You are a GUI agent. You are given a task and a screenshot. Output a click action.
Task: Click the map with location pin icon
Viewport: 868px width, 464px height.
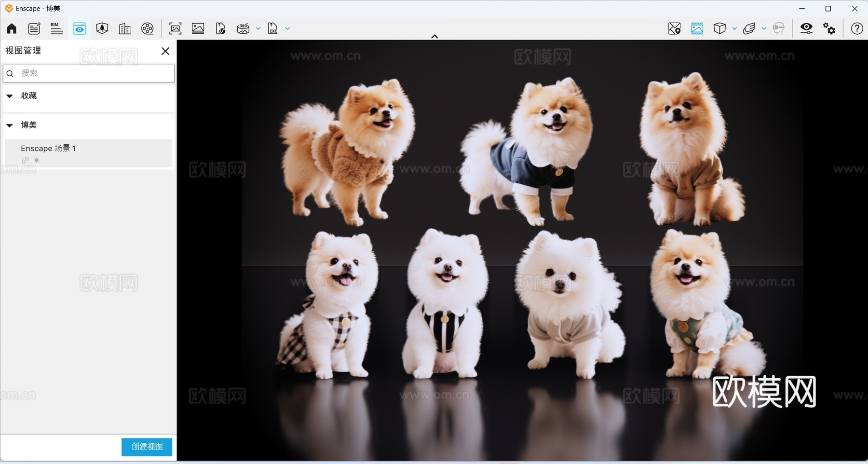point(675,28)
